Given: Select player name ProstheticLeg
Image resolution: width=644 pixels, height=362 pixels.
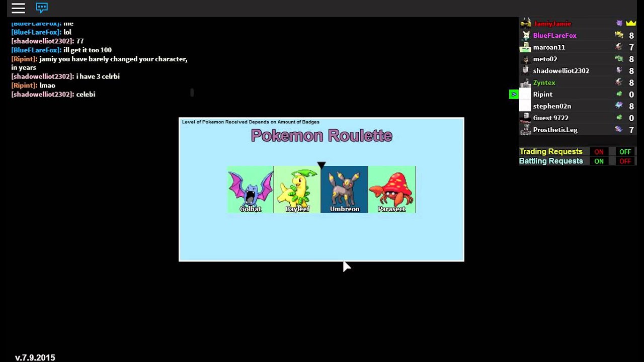Looking at the screenshot, I should 555,130.
